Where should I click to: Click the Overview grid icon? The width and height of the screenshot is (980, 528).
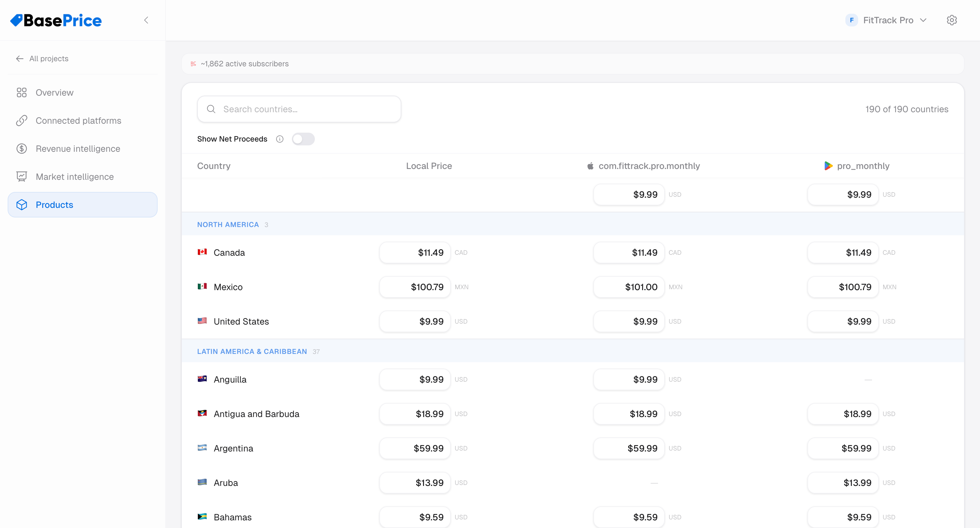click(x=22, y=92)
